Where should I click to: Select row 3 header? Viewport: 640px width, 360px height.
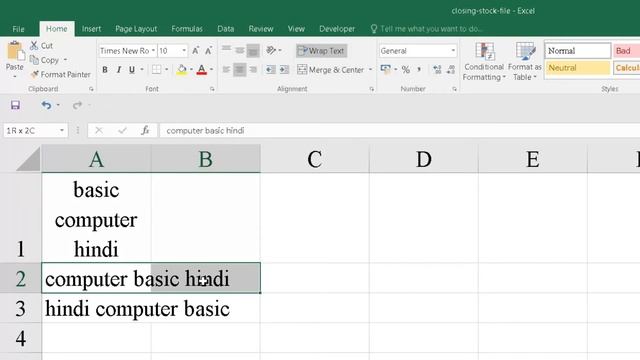click(20, 308)
